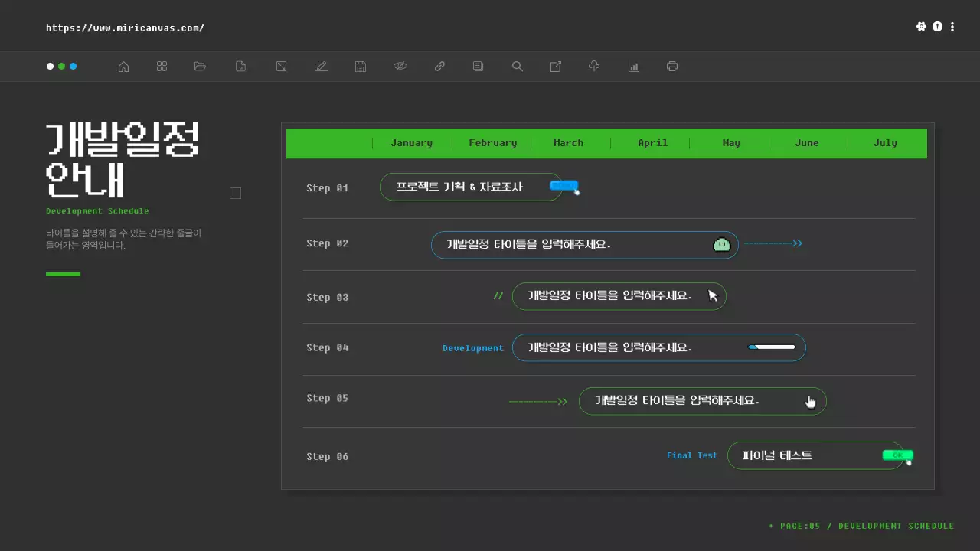Select the July column header
Image resolution: width=980 pixels, height=551 pixels.
click(x=885, y=143)
